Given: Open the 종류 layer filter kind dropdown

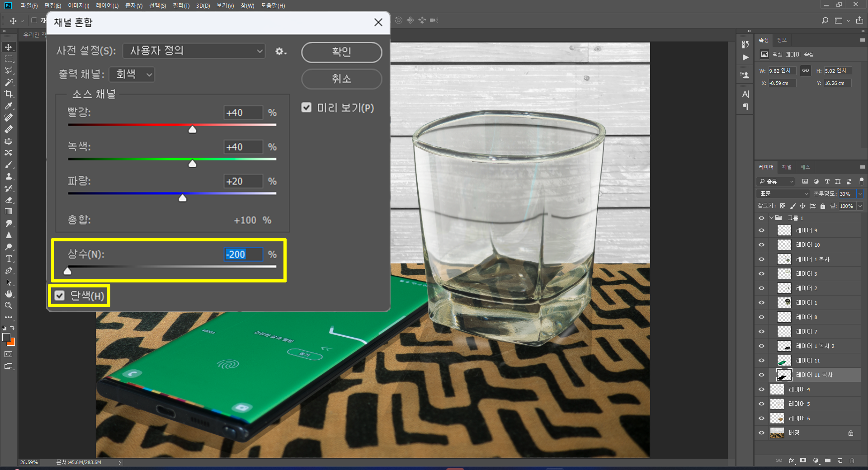Looking at the screenshot, I should click(x=776, y=181).
